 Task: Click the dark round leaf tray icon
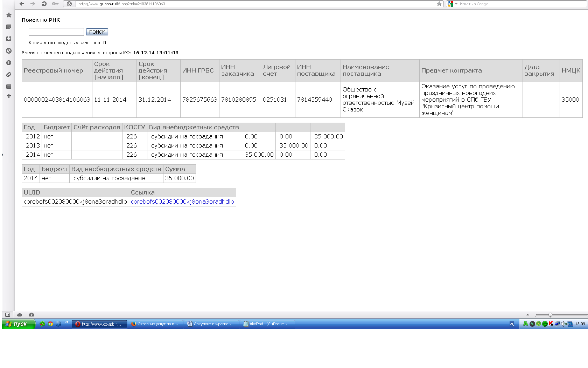532,324
